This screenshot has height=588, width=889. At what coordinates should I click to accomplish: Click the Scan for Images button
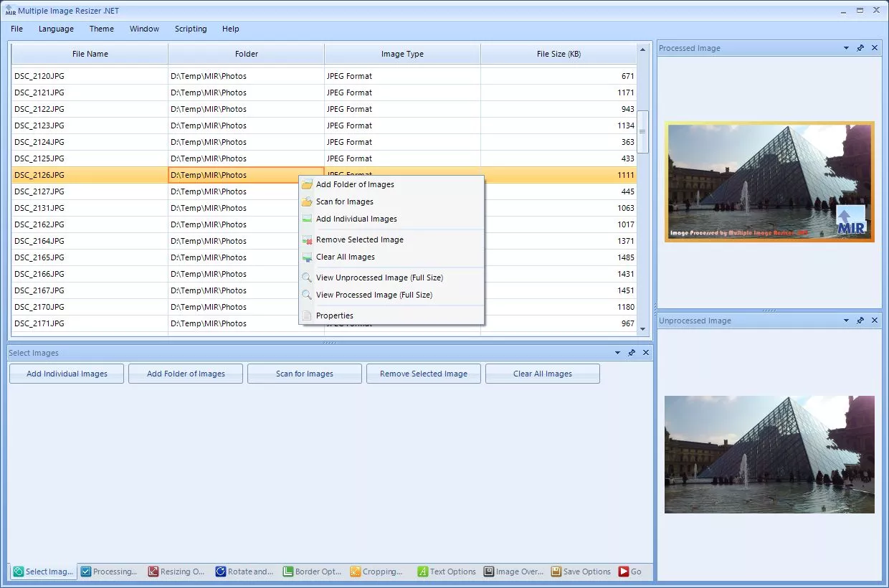304,374
